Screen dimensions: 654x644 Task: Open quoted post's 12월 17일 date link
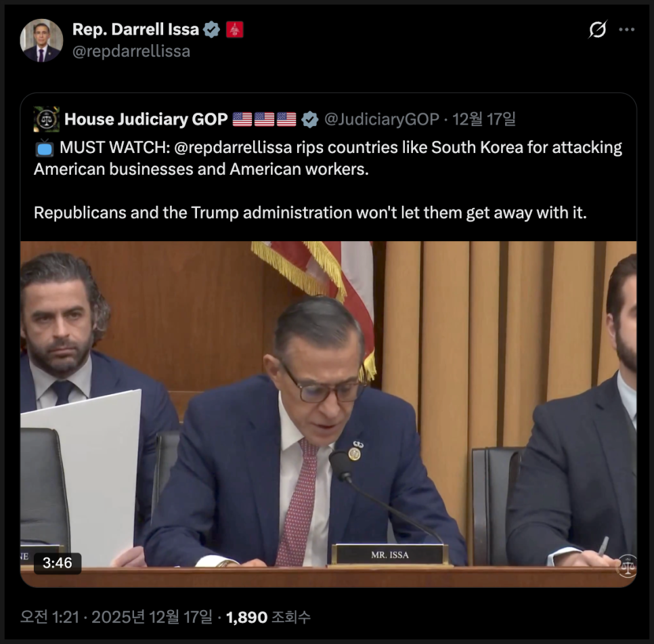click(484, 120)
